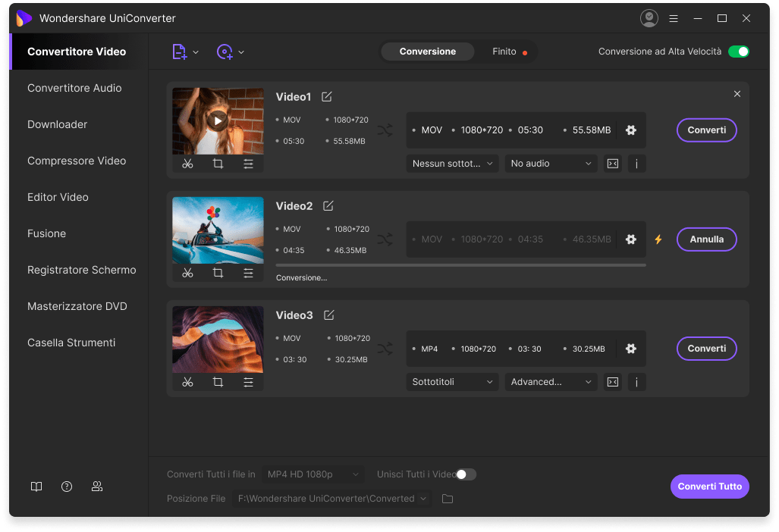The height and width of the screenshot is (532, 779).
Task: Click the preview screen icon for Video1
Action: pyautogui.click(x=613, y=164)
